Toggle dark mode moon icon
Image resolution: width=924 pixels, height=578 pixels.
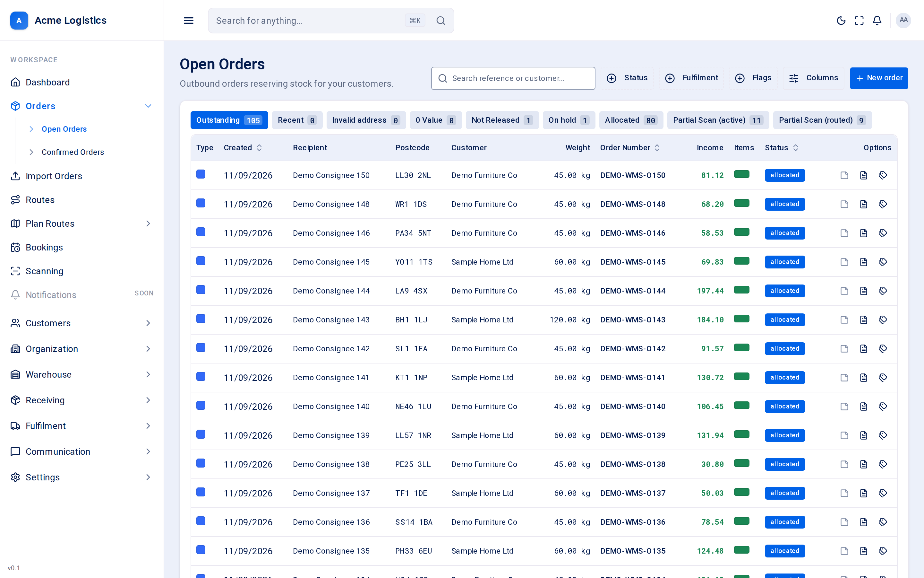click(x=841, y=21)
